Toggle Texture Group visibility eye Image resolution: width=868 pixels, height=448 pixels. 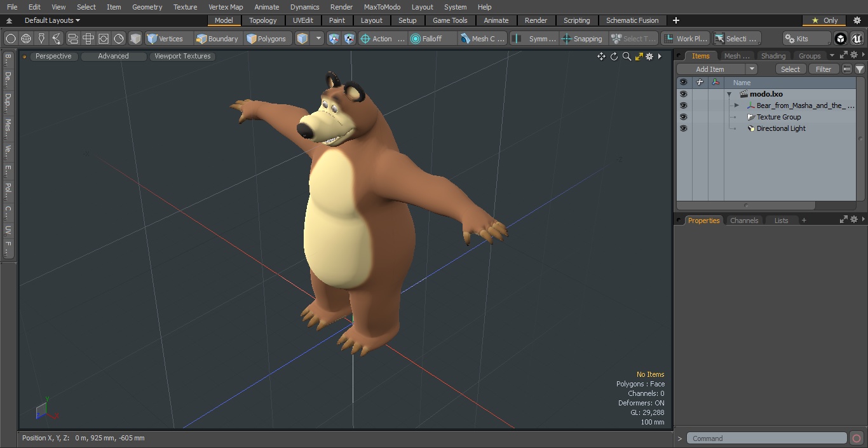point(683,117)
